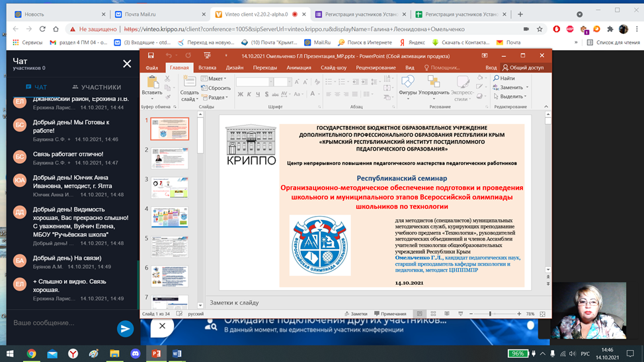Viewport: 644px width, 362px height.
Task: Collapse the ribbon with chevron arrow
Action: click(x=546, y=107)
